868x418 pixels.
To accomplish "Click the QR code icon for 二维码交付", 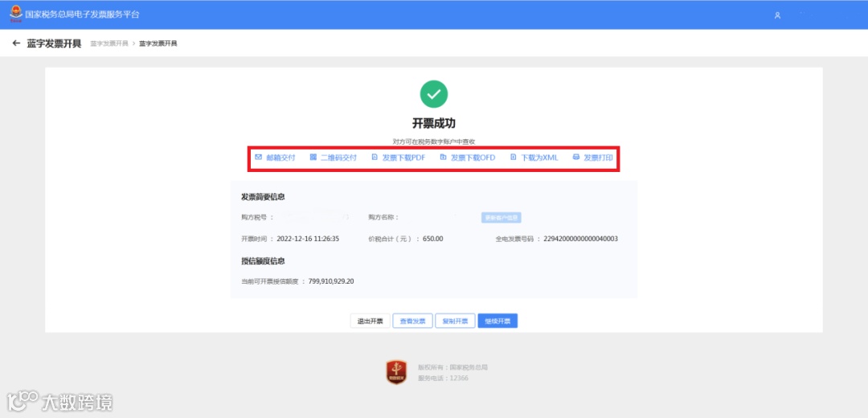I will pos(313,158).
